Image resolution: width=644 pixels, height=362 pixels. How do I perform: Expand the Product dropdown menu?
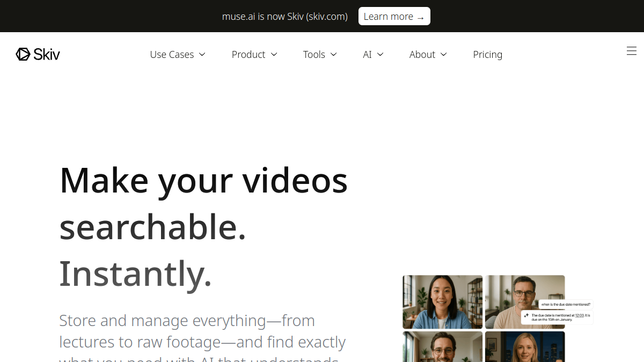coord(254,54)
